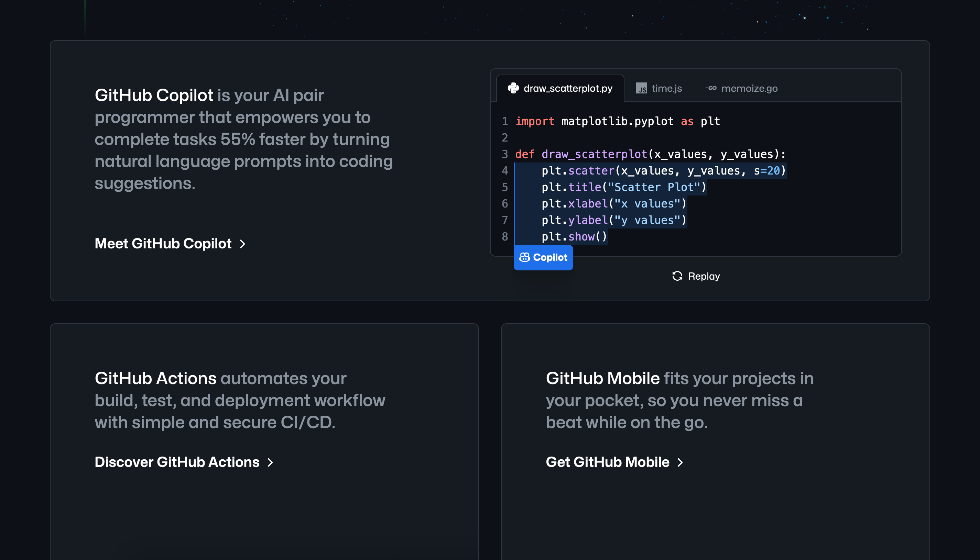Screen dimensions: 980x560
Task: Click the Go icon on memoize.go tab
Action: coord(711,88)
